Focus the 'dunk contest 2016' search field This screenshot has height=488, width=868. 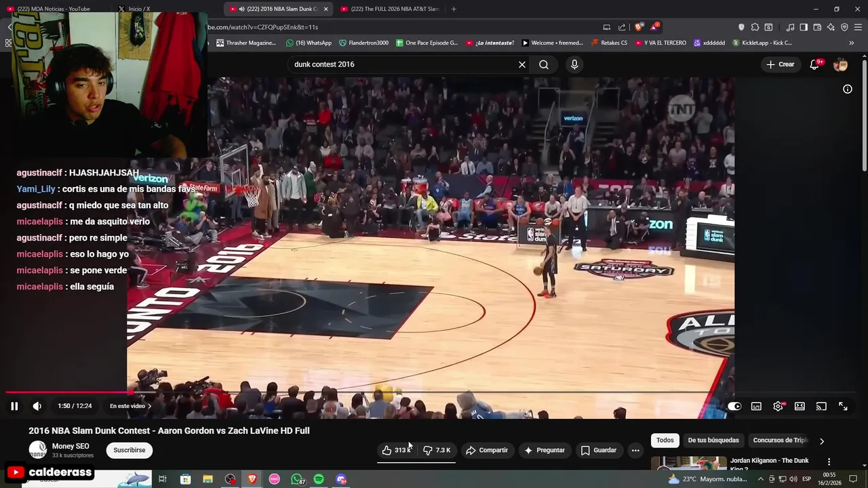pos(403,64)
